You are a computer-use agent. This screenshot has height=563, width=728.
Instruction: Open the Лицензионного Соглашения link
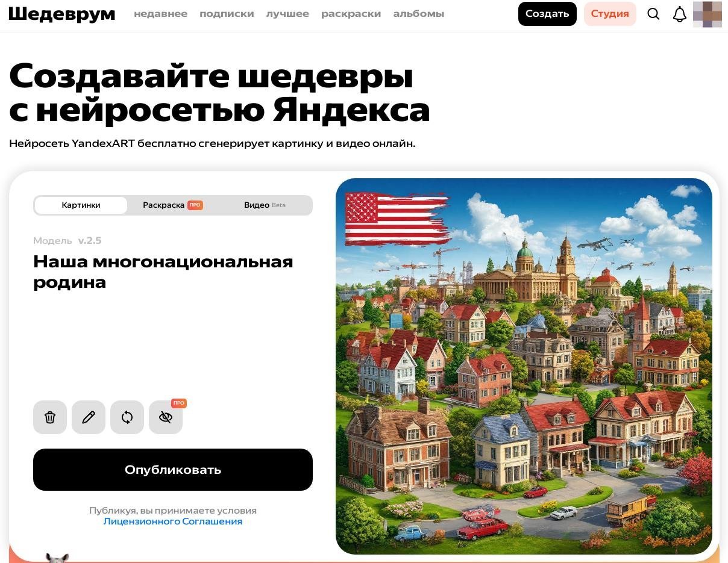click(173, 521)
